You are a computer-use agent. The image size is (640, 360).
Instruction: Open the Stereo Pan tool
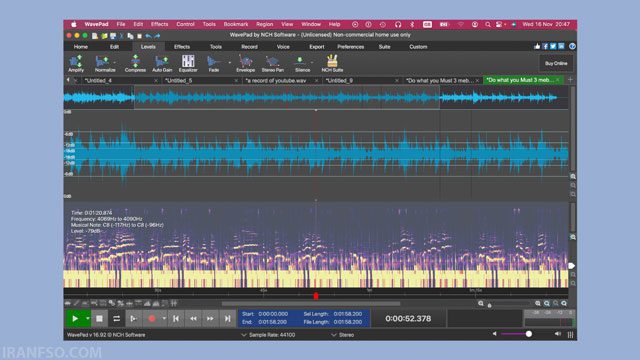(273, 63)
